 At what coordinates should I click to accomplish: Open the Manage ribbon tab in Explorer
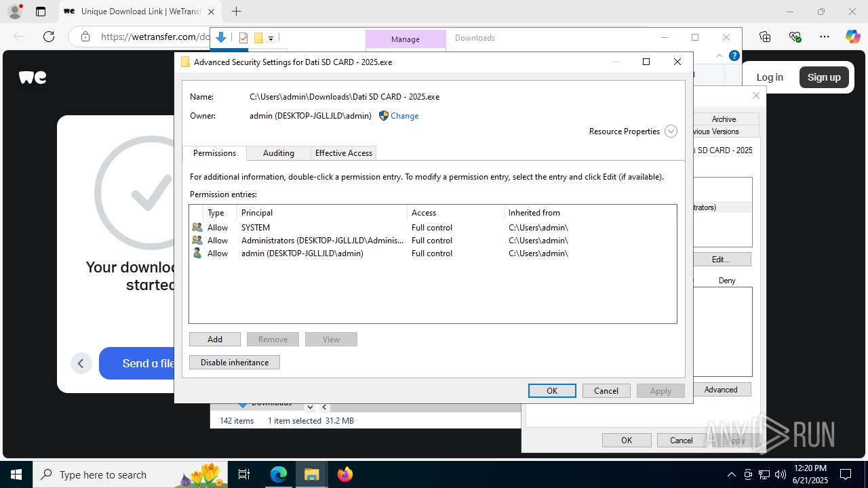(406, 39)
